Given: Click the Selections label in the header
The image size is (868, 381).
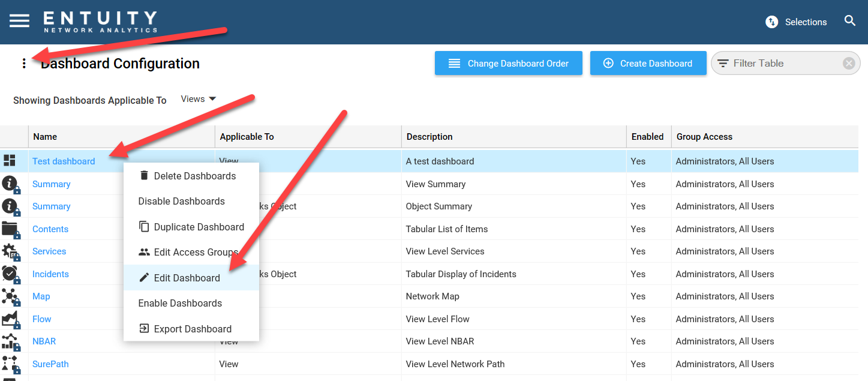Looking at the screenshot, I should (806, 22).
